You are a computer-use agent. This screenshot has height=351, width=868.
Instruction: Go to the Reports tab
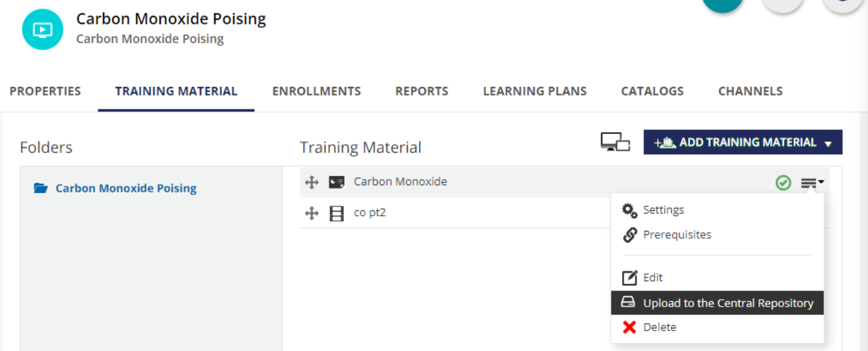[x=422, y=92]
